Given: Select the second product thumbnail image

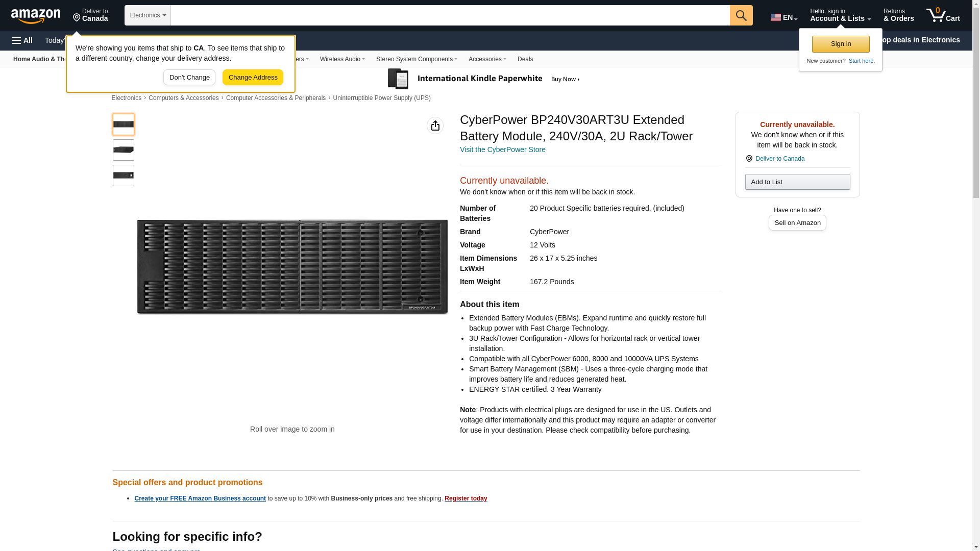Looking at the screenshot, I should coord(124,150).
